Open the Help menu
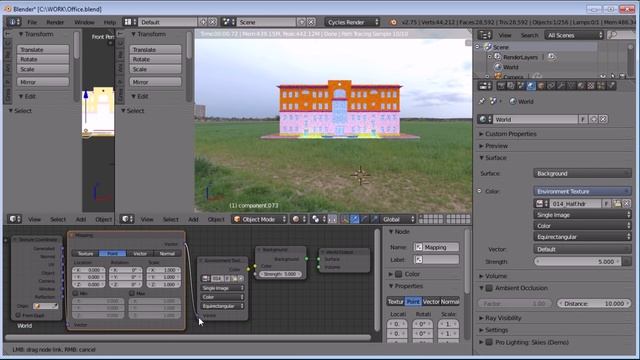 (x=109, y=22)
